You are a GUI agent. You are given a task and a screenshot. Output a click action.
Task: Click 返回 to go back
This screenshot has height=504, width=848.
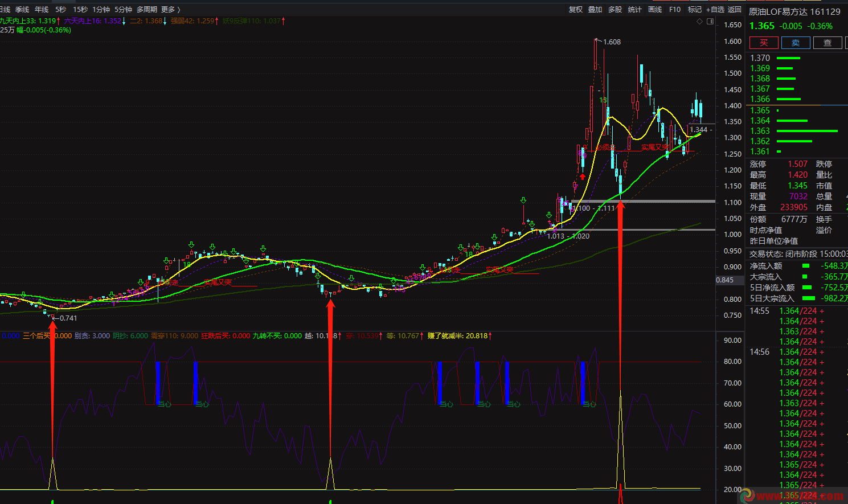tap(735, 9)
